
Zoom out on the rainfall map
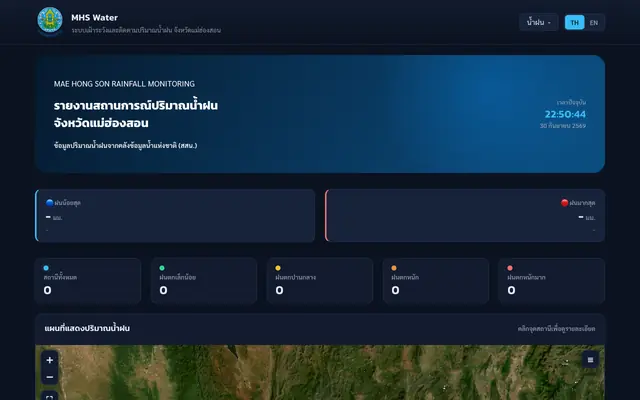pos(49,377)
